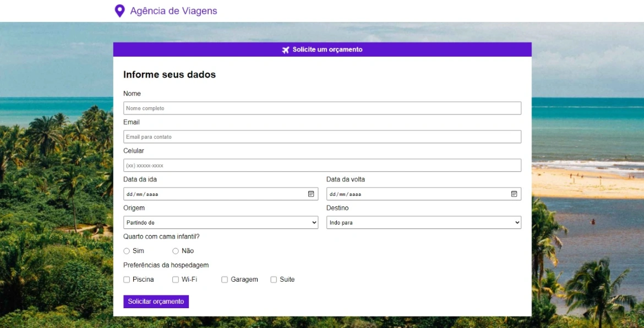Toggle the Suite checkbox

tap(274, 280)
